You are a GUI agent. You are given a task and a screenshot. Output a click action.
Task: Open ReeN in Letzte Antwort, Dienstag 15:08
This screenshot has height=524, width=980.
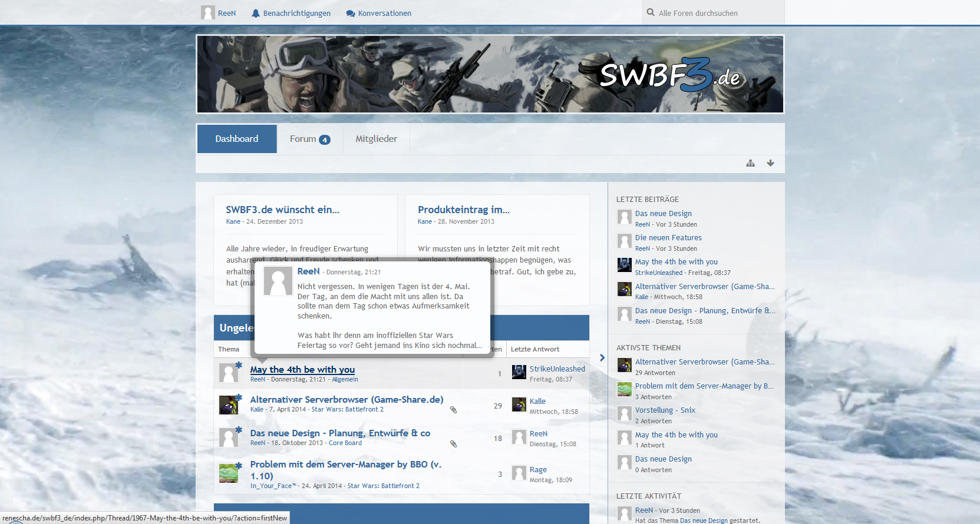coord(539,433)
